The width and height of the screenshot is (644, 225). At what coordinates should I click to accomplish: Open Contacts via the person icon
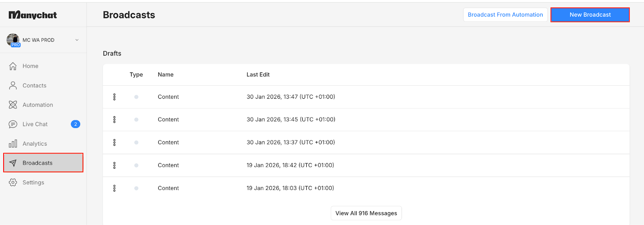(13, 85)
